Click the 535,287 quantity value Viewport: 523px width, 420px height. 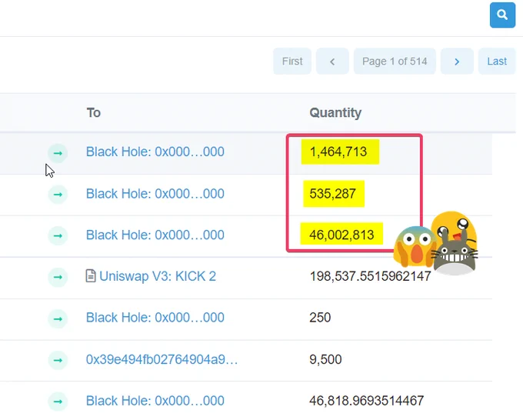point(332,194)
